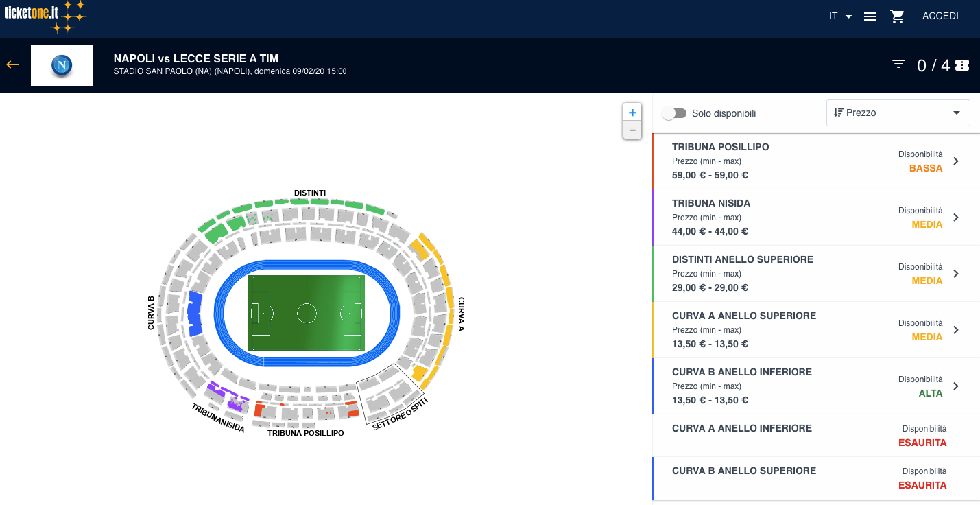Click the football pitch on the stadium map
Viewport: 980px width, 505px height.
(x=306, y=314)
